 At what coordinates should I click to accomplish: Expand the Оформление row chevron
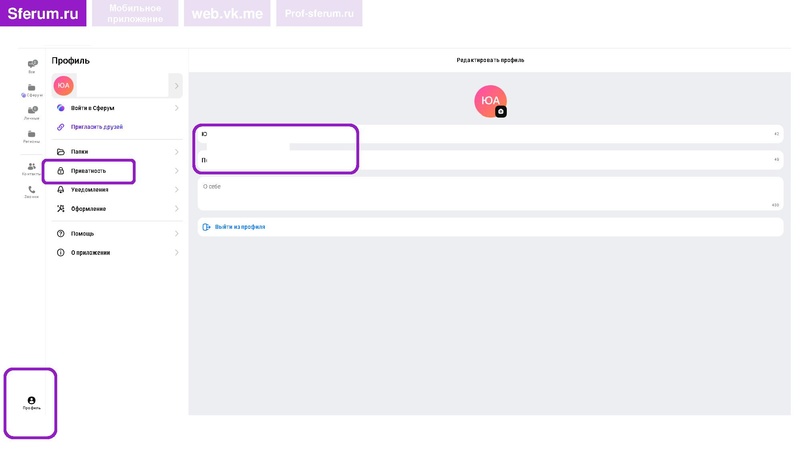click(x=177, y=209)
